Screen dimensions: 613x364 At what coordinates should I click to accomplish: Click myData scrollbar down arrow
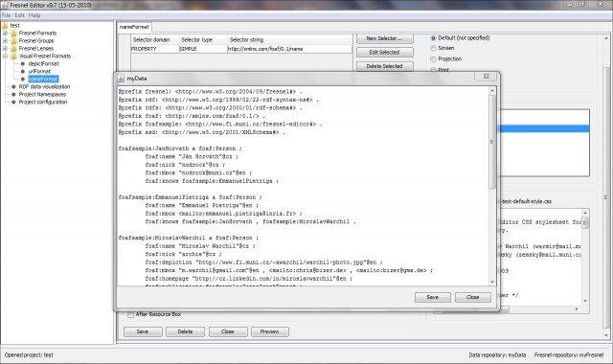pos(492,282)
